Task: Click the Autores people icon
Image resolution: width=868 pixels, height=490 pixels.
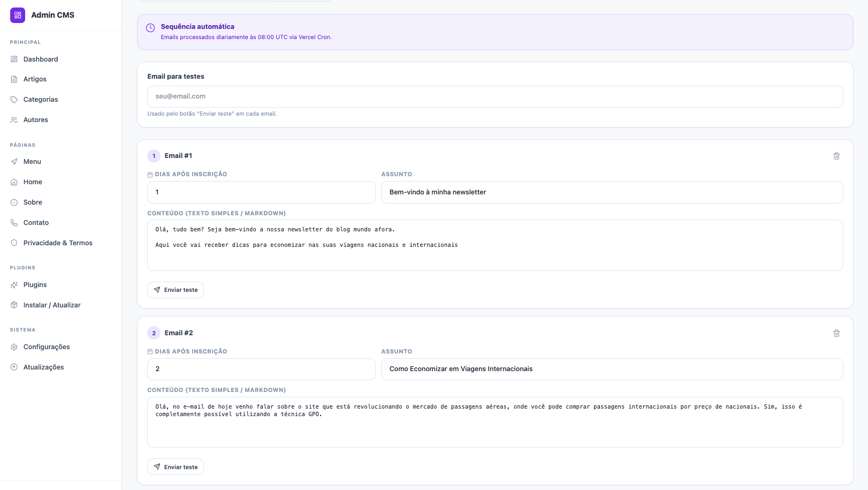Action: point(14,120)
